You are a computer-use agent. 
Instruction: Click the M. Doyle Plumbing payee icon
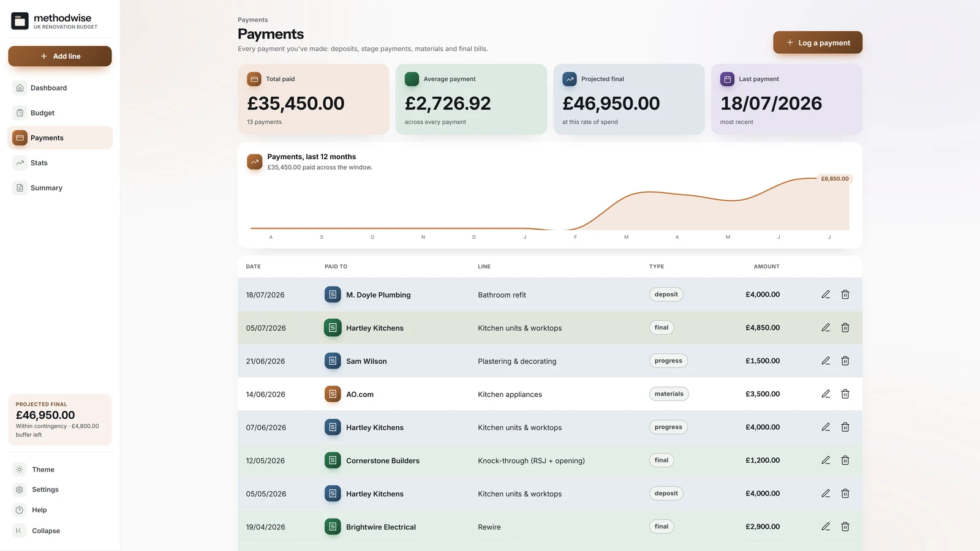[333, 294]
